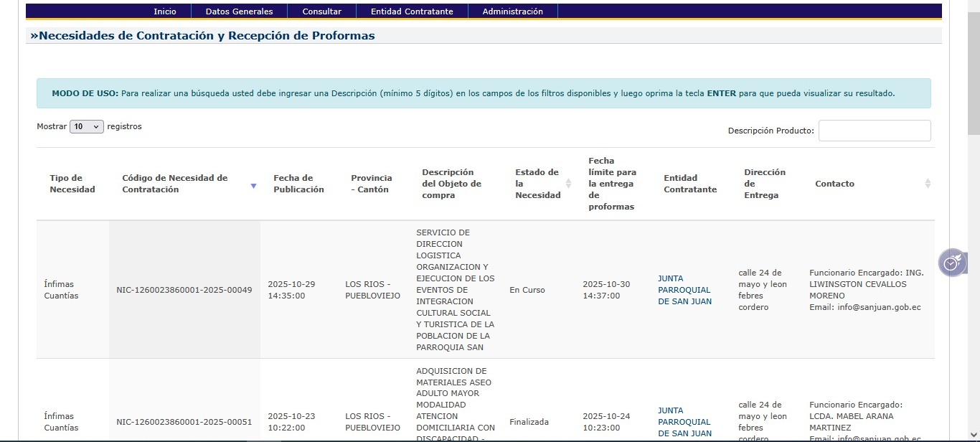Open the Datos Generales menu
Image resolution: width=980 pixels, height=442 pixels.
click(239, 11)
